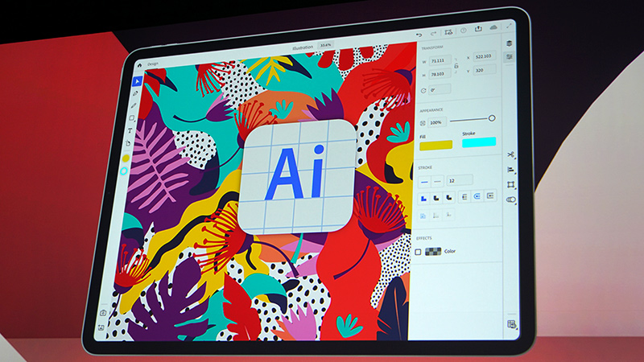Click the W width field 71.111

pos(440,61)
